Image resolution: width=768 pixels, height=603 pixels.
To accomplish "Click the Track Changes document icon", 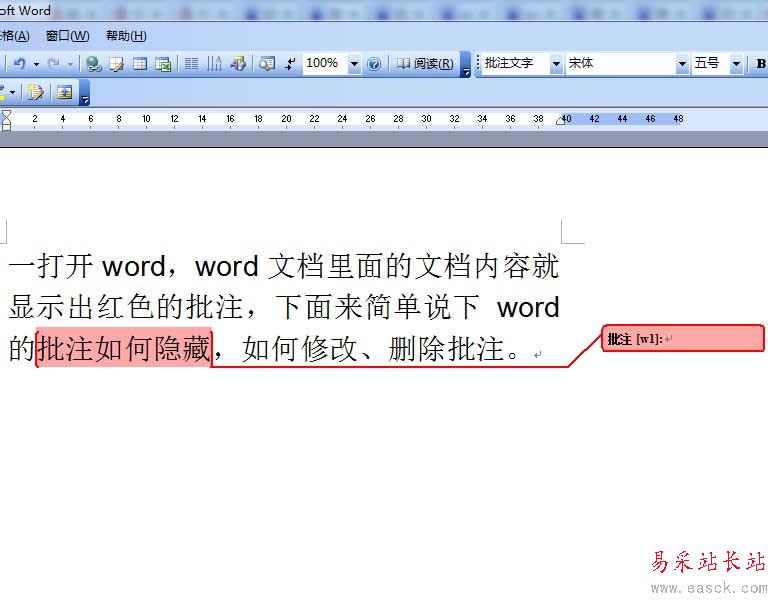I will (36, 92).
